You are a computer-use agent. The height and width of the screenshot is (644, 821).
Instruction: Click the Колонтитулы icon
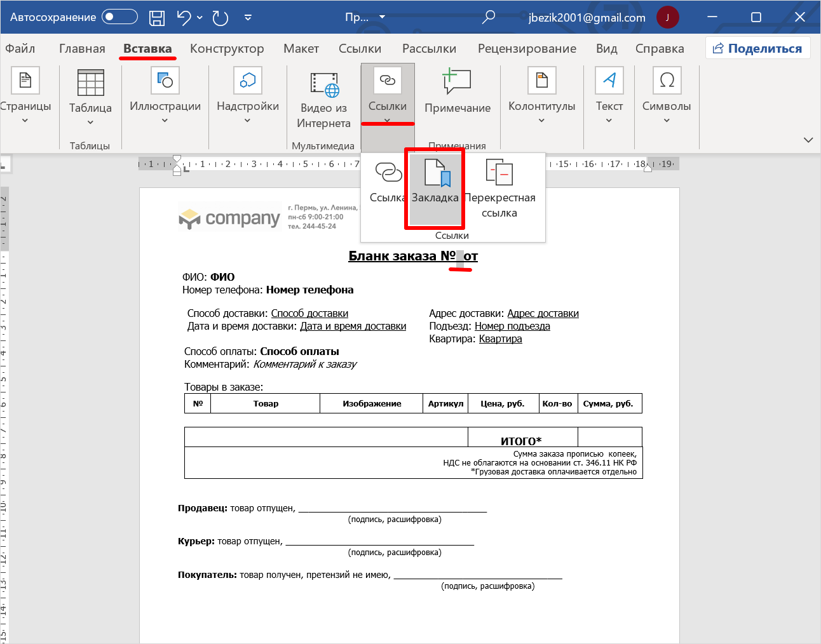542,81
